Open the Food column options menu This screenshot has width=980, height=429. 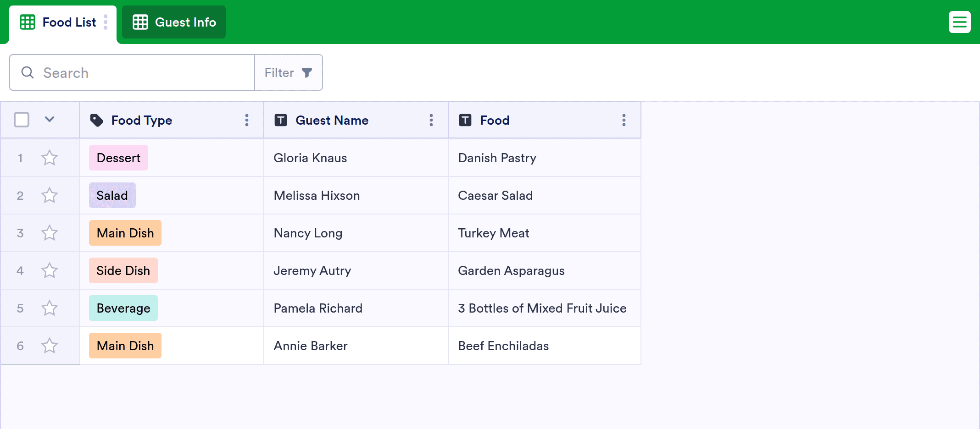click(624, 120)
